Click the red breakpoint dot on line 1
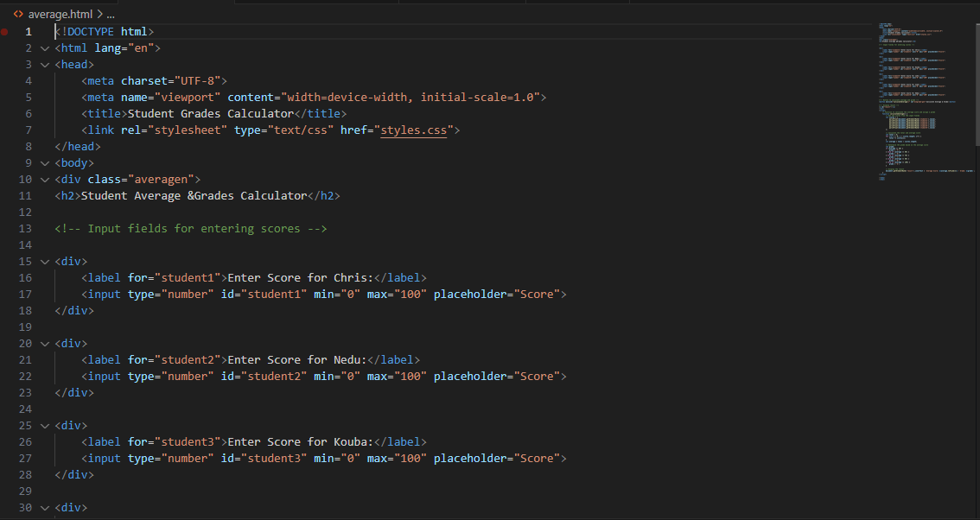This screenshot has width=980, height=520. tap(4, 31)
